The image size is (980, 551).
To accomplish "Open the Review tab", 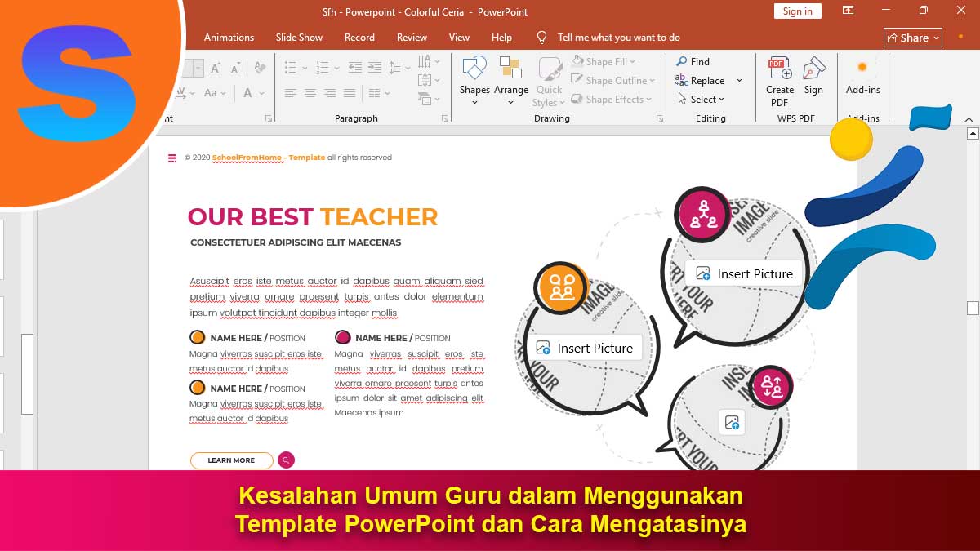I will pyautogui.click(x=412, y=37).
